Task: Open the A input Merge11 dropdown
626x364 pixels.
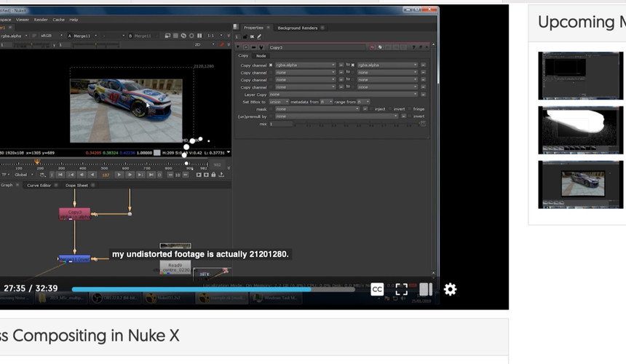Action: pos(84,36)
